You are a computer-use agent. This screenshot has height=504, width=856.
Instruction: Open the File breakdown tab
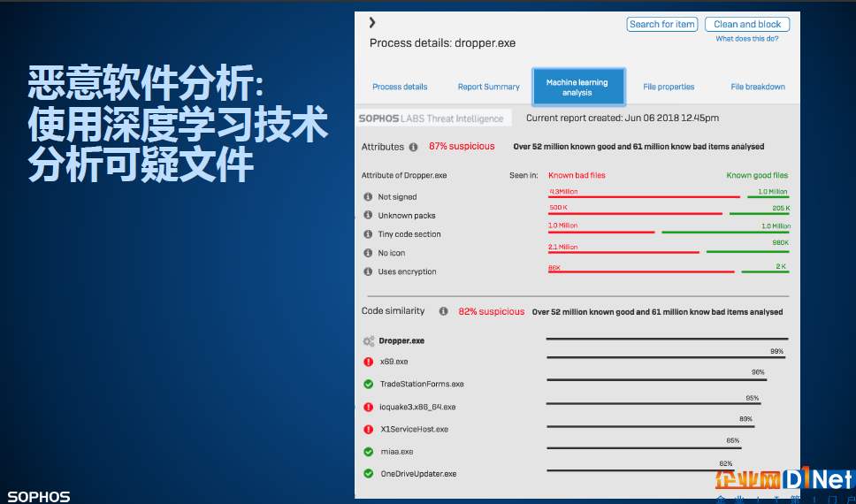758,87
